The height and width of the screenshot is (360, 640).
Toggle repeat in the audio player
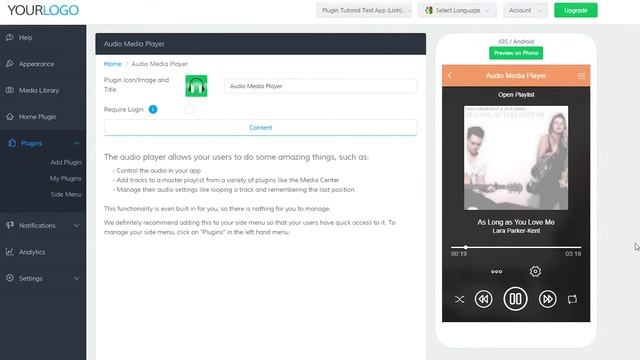(572, 299)
